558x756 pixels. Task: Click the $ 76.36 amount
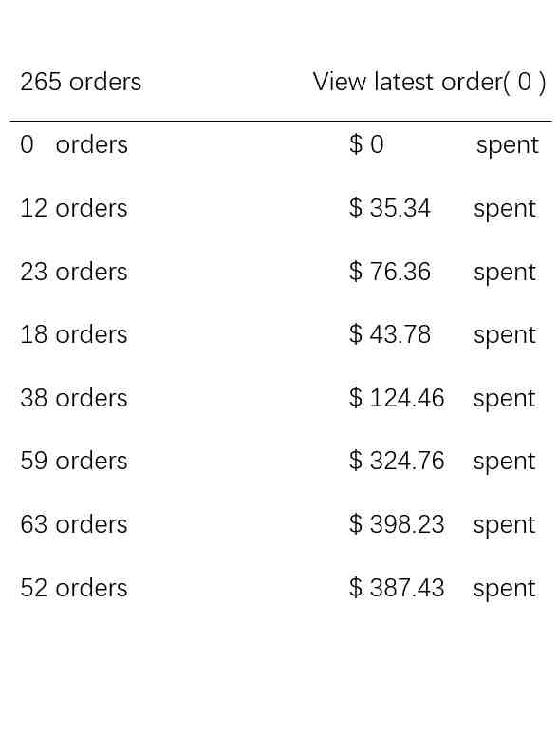[x=389, y=272]
